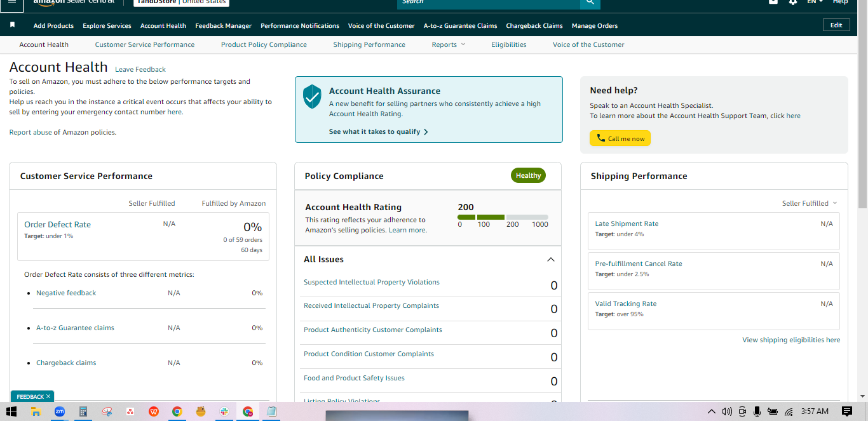This screenshot has width=868, height=421.
Task: Open Slack from taskbar
Action: pos(224,411)
